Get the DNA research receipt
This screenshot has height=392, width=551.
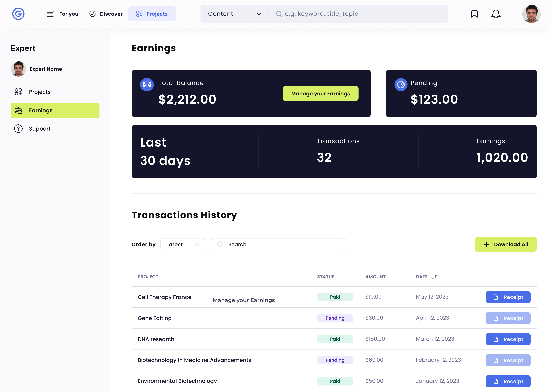(x=508, y=339)
